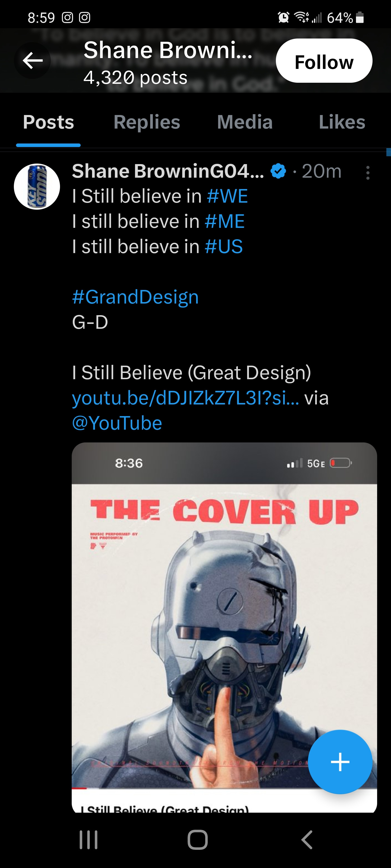This screenshot has width=391, height=868.
Task: Open the @YouTube mention
Action: 117,423
